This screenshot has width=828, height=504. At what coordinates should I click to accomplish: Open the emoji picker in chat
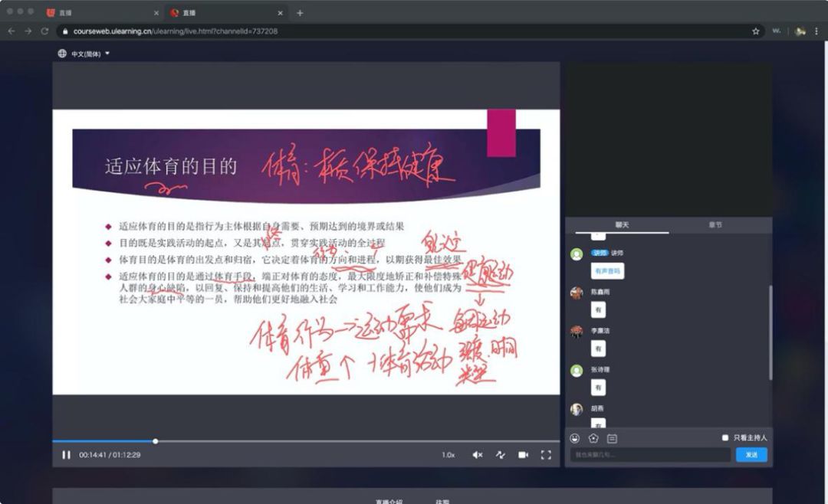pyautogui.click(x=575, y=438)
